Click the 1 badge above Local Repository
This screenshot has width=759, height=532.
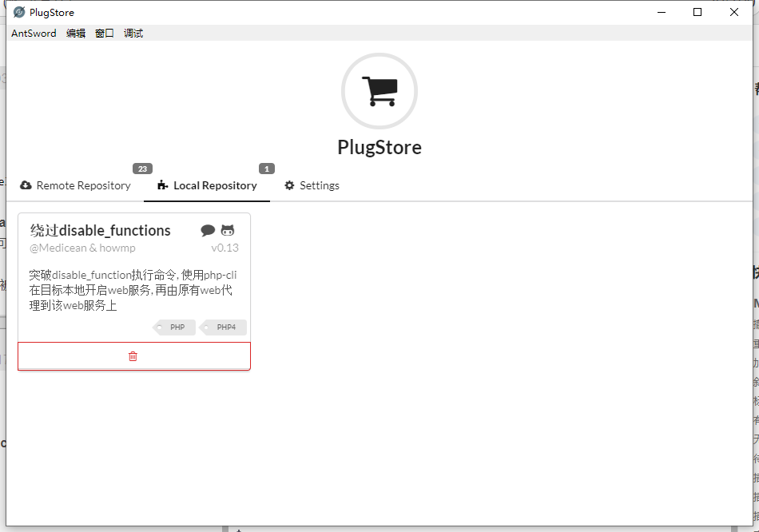(266, 168)
